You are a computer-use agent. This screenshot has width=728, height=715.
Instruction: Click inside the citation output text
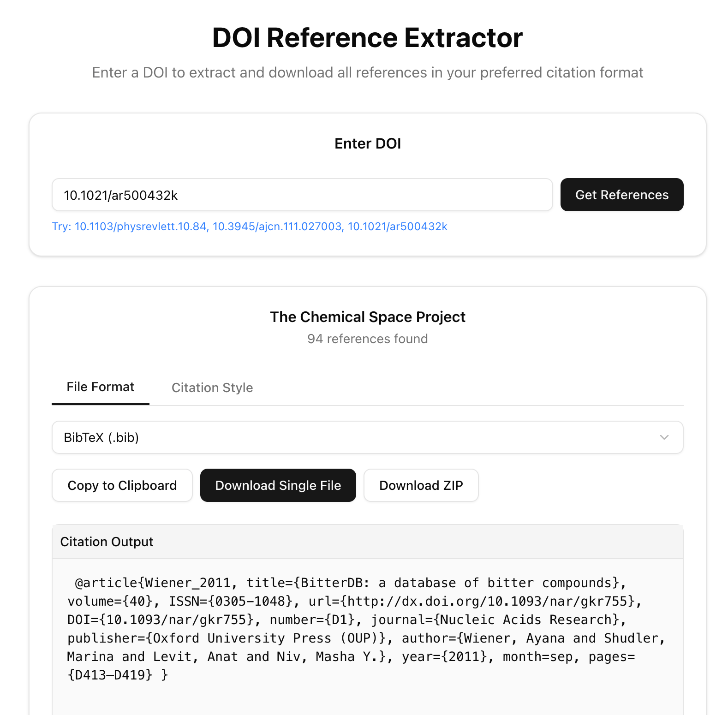pos(367,629)
